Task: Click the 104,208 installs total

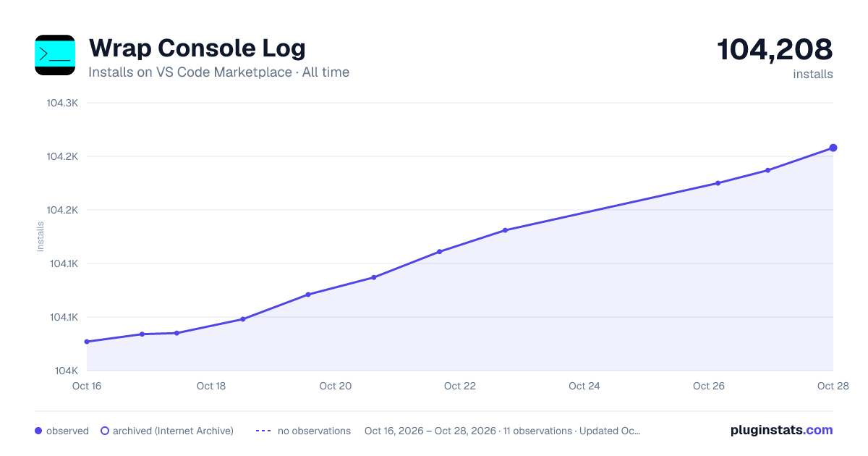Action: point(775,50)
